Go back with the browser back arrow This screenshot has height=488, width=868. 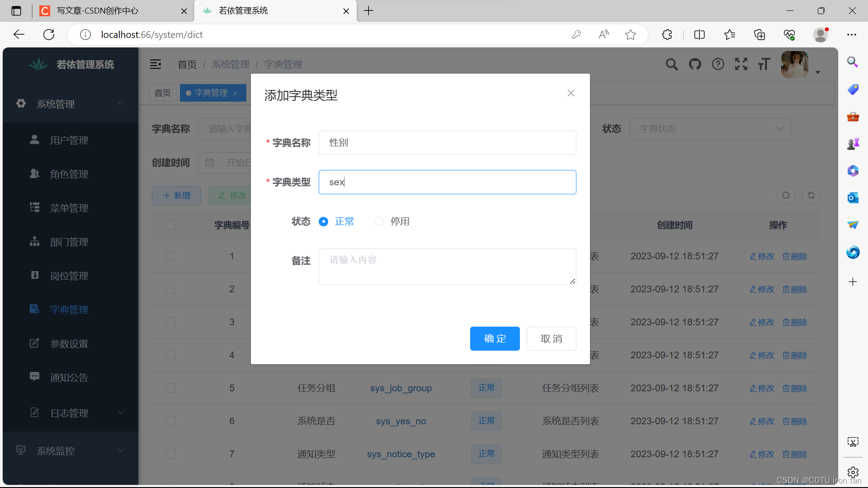19,34
